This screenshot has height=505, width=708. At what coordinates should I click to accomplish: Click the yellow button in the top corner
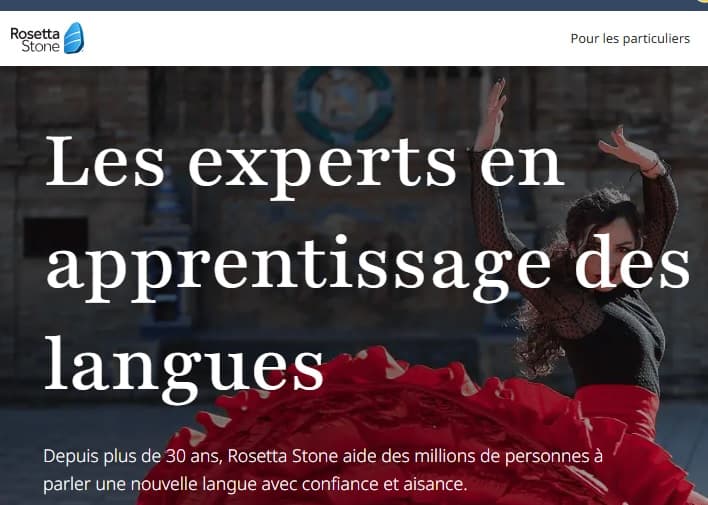(704, 2)
